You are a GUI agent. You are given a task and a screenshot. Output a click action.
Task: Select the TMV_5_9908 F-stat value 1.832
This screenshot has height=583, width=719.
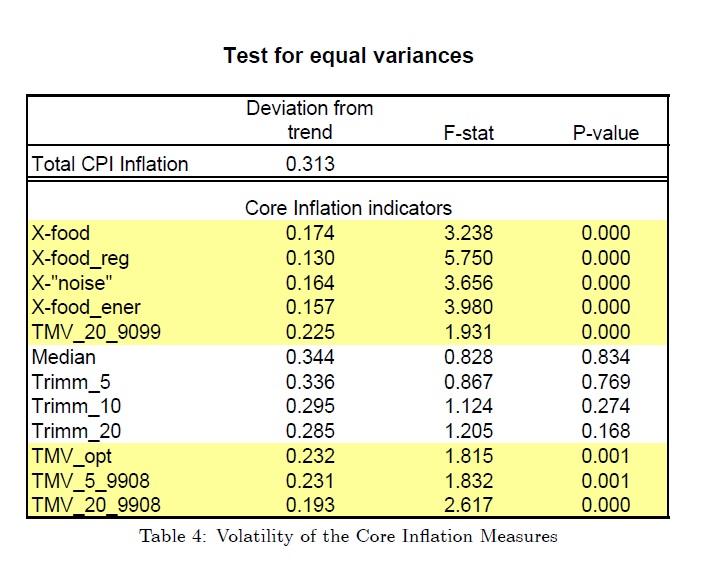point(469,481)
